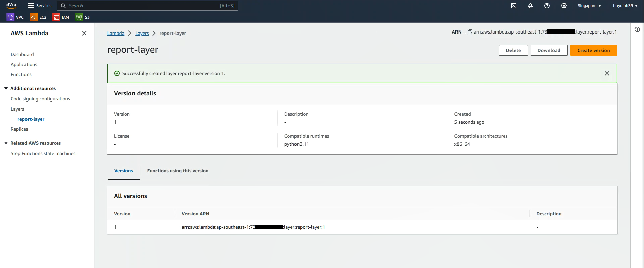Image resolution: width=644 pixels, height=268 pixels.
Task: Click the '5 seconds ago' created timestamp
Action: [x=469, y=122]
